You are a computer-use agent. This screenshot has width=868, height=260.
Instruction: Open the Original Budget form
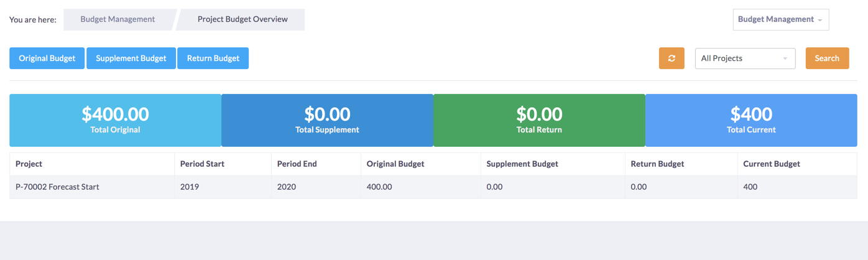pos(47,58)
